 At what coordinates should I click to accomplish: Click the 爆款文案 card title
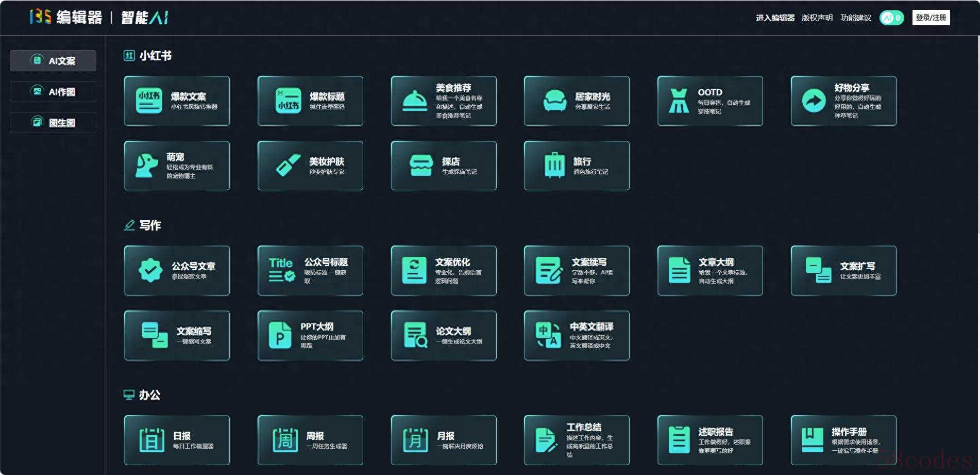188,96
